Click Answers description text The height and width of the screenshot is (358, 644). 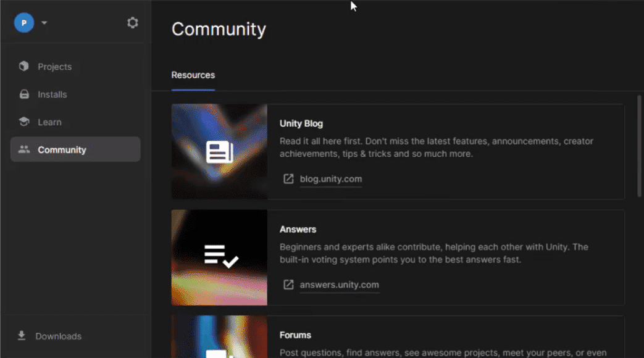click(x=433, y=253)
